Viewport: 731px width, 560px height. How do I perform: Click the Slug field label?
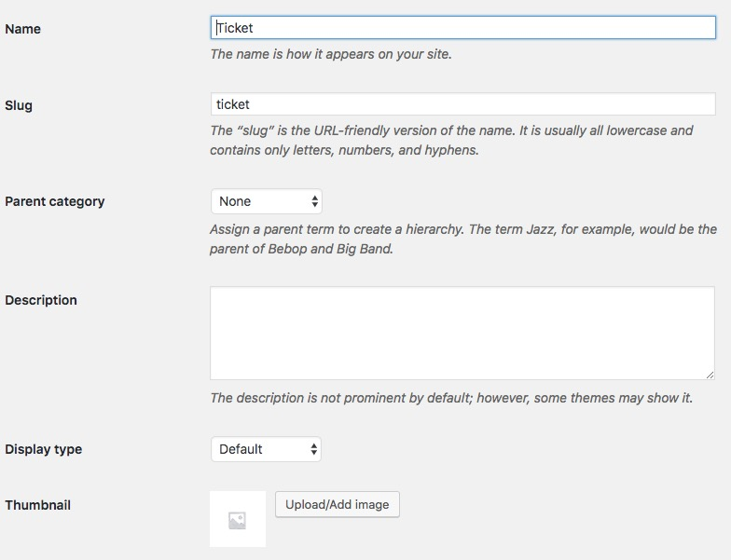(x=19, y=105)
